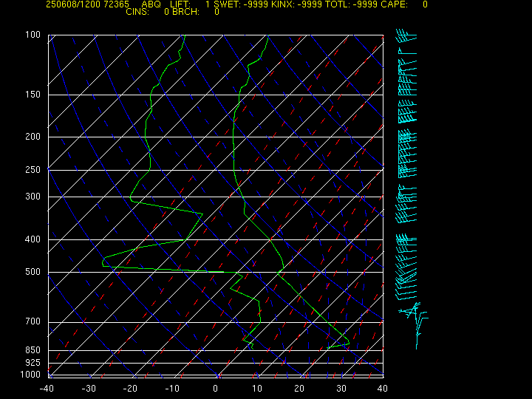532x399 pixels.
Task: Click the 500 pressure level label
Action: click(33, 272)
